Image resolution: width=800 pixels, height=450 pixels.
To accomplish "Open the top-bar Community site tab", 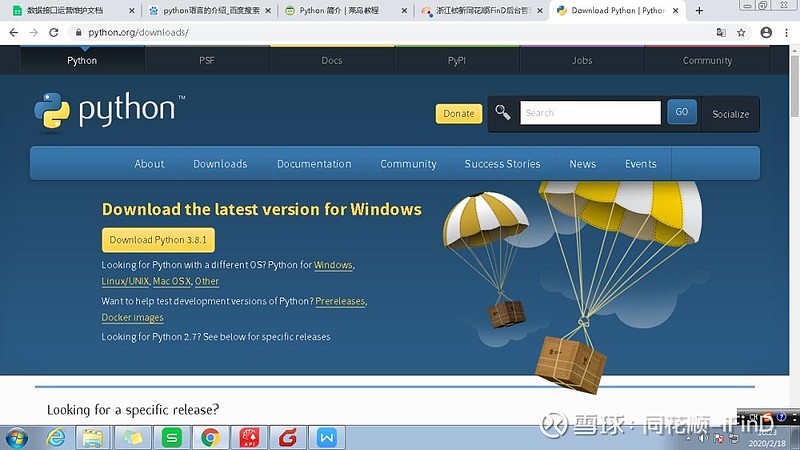I will (x=707, y=60).
